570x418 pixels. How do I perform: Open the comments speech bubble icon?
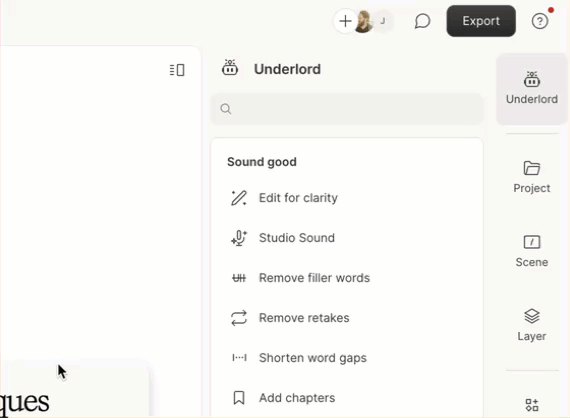point(422,21)
